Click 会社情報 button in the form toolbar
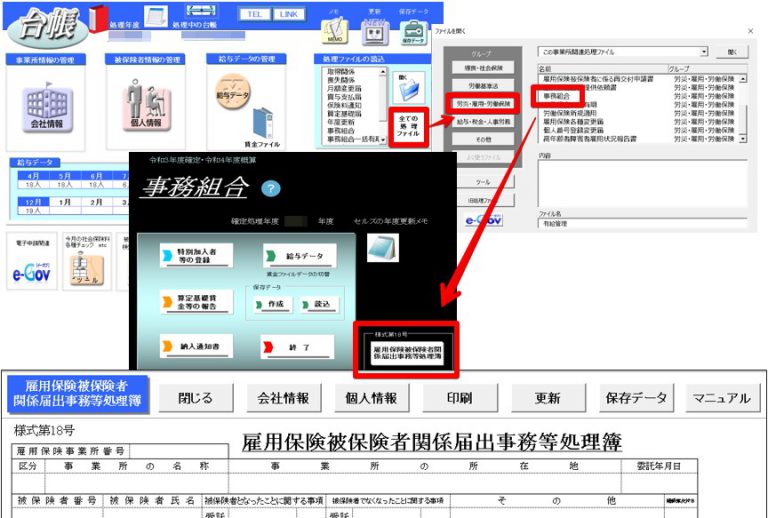Viewport: 768px width, 518px height. point(284,398)
